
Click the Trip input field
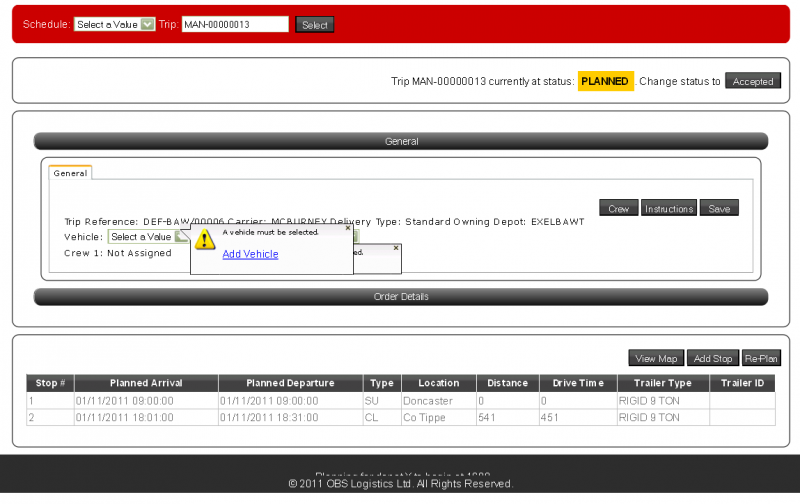235,24
